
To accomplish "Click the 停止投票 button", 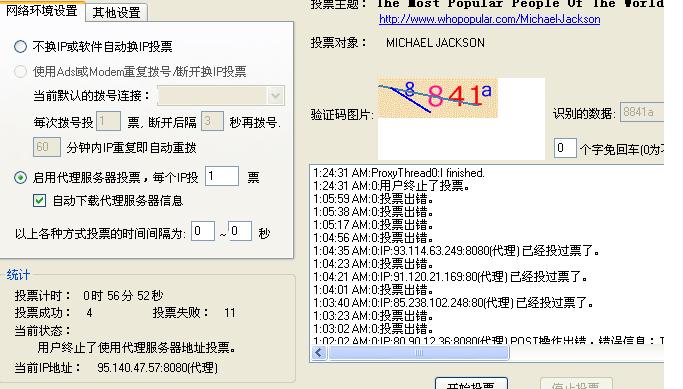I will (576, 383).
